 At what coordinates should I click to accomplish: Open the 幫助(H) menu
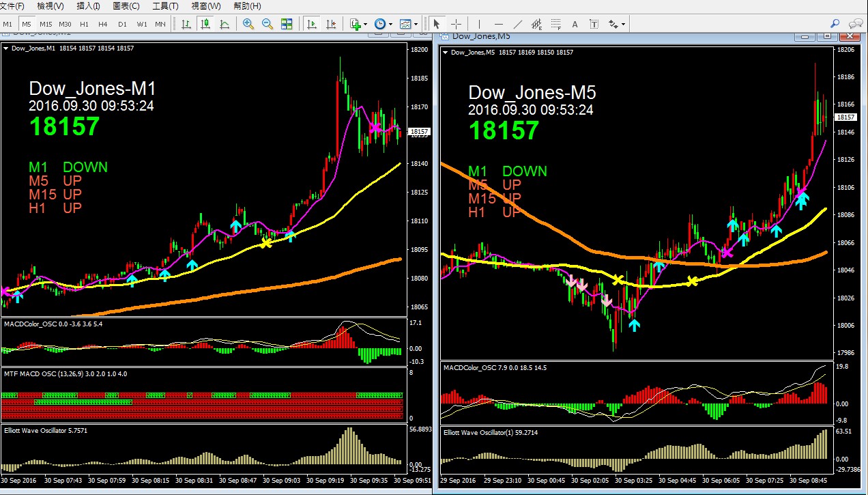click(247, 6)
